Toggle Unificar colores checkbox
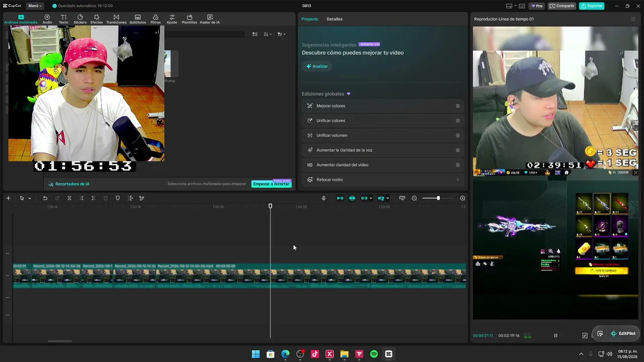Image resolution: width=644 pixels, height=362 pixels. (x=458, y=121)
